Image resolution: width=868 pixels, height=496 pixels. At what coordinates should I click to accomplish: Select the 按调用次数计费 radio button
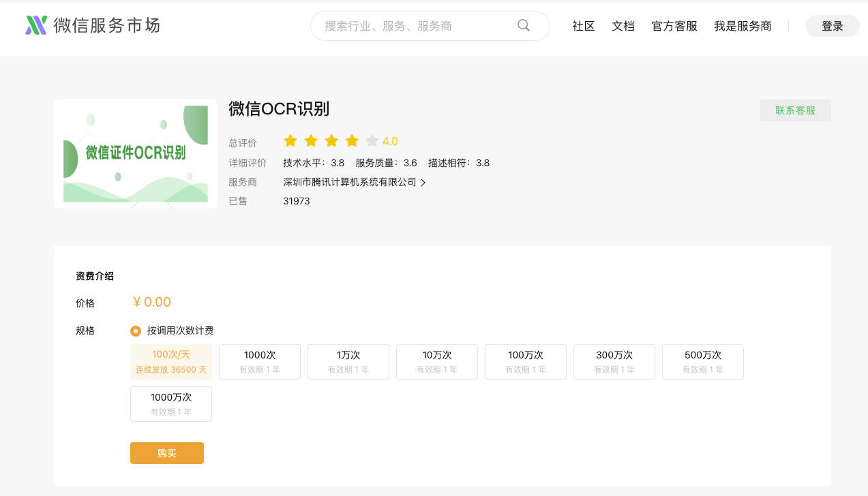pyautogui.click(x=136, y=331)
